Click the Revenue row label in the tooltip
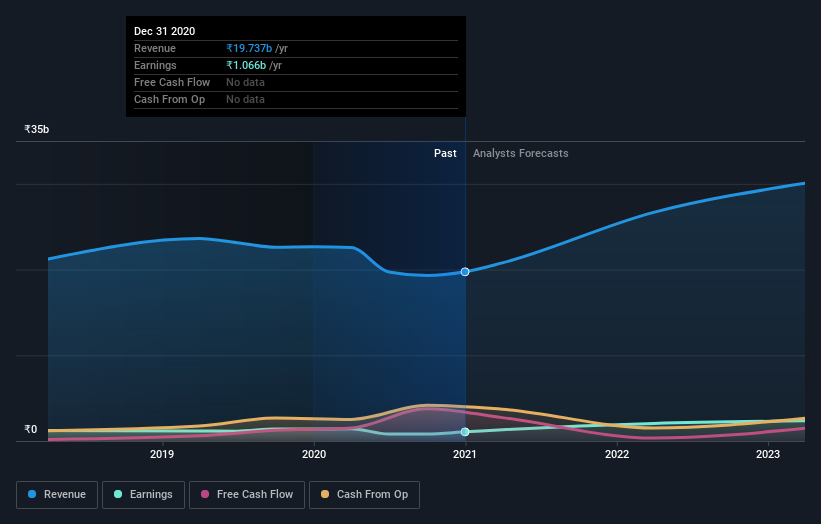Image resolution: width=821 pixels, height=524 pixels. point(154,48)
